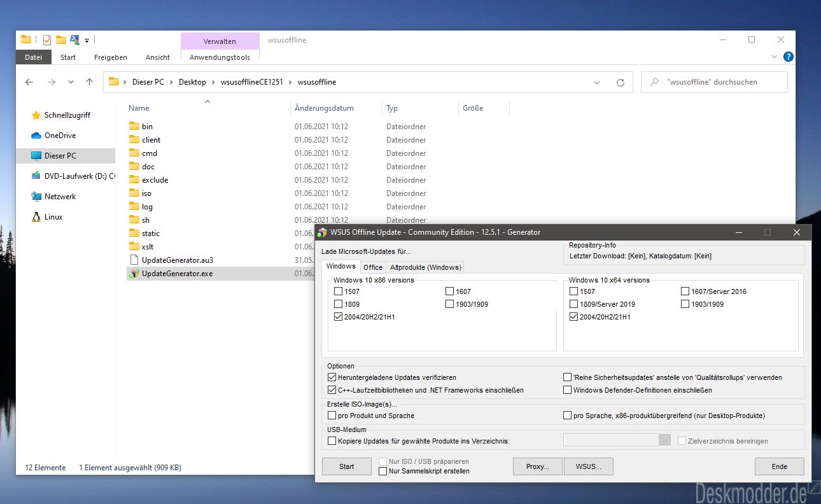This screenshot has width=821, height=504.
Task: Enable Windows 10 x86 1507 checkbox
Action: point(338,291)
